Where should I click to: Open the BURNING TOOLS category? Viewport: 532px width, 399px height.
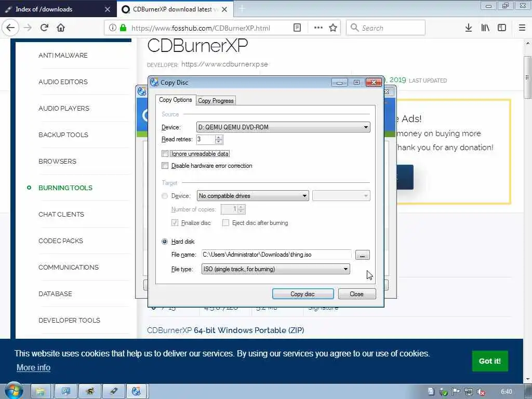[65, 188]
